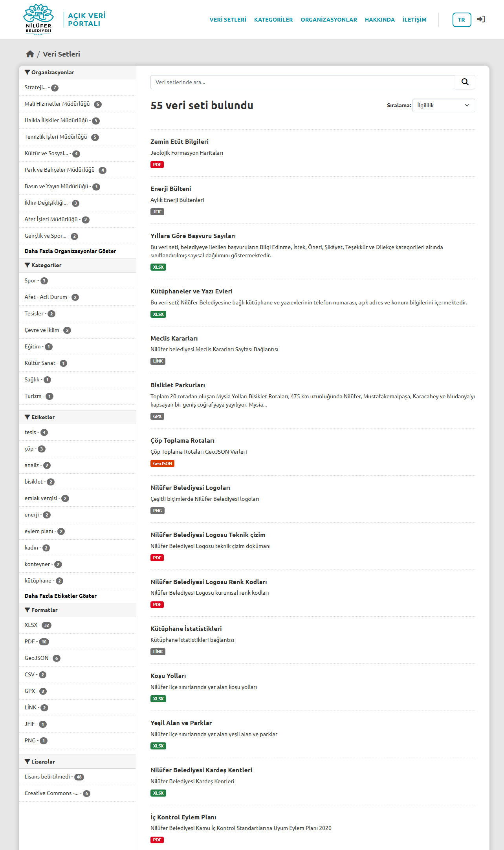504x850 pixels.
Task: Open the Sıralama sort dropdown
Action: click(x=444, y=105)
